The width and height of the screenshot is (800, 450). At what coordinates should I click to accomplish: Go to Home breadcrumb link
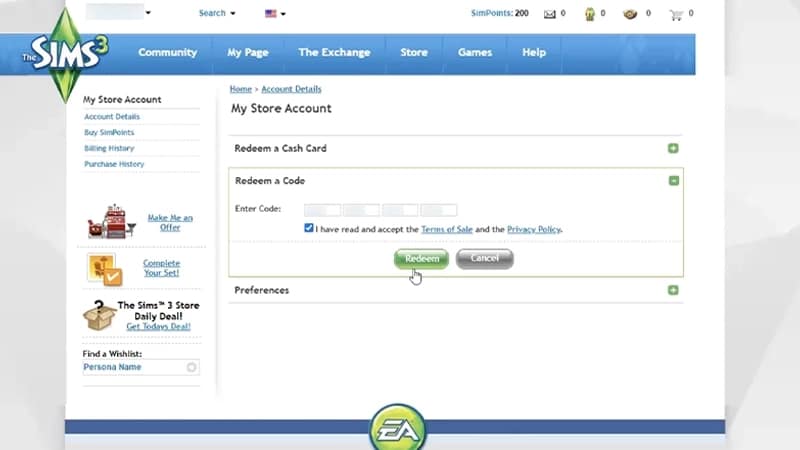(240, 89)
